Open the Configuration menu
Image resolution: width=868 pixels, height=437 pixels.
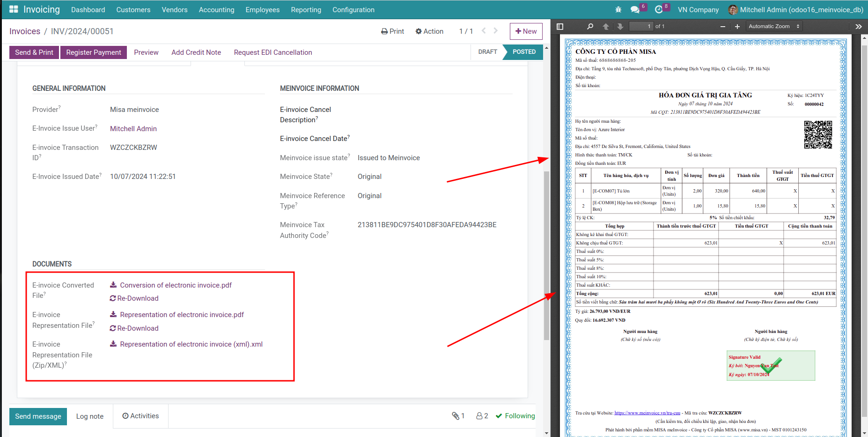[353, 10]
